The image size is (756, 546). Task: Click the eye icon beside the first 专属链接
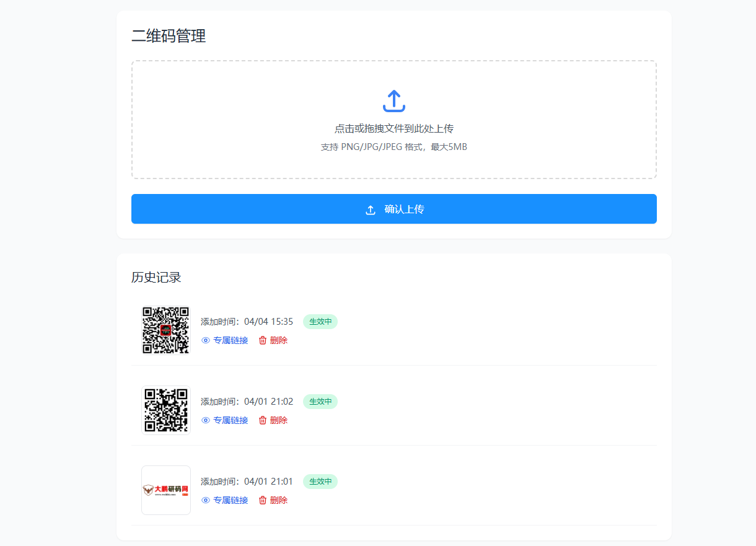205,340
